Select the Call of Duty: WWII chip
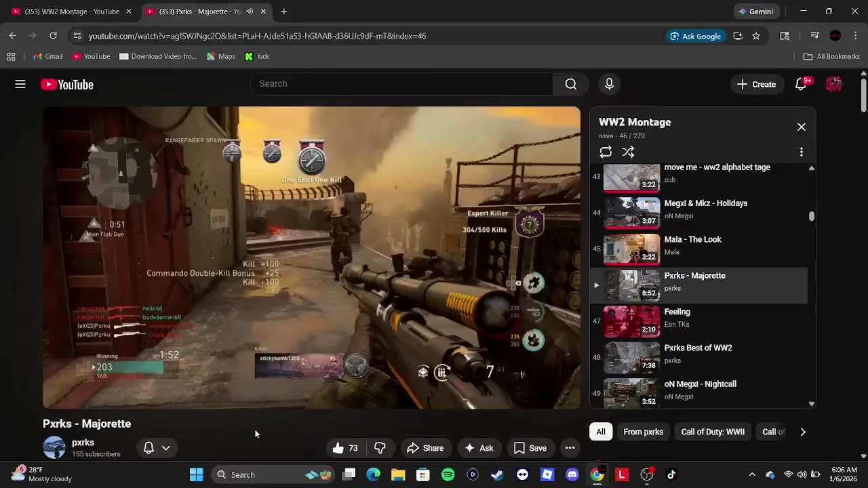This screenshot has width=868, height=488. (x=713, y=432)
